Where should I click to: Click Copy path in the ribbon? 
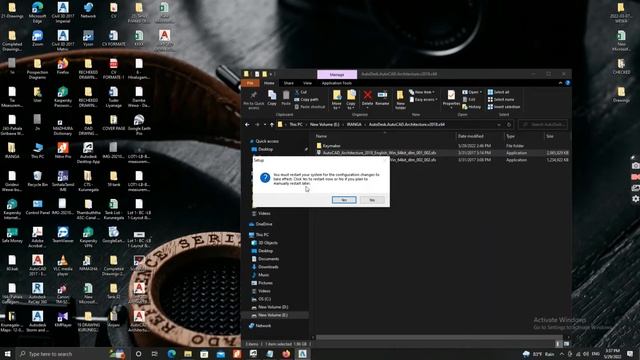[307, 100]
